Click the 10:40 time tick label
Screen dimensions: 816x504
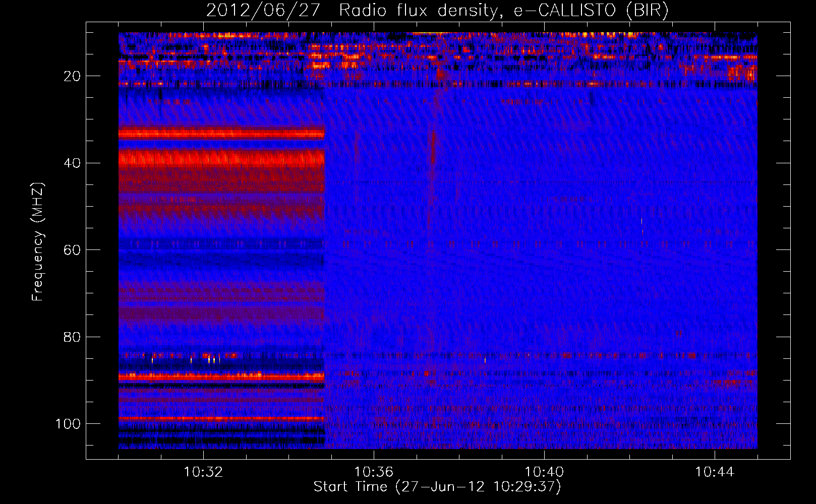pos(544,472)
